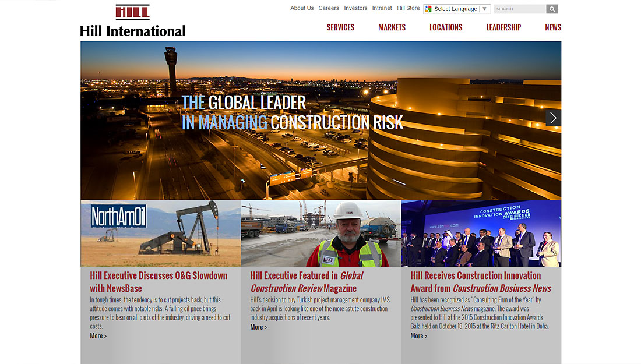Screen dimensions: 641x364
Task: Open the Select Language dropdown
Action: pyautogui.click(x=457, y=9)
